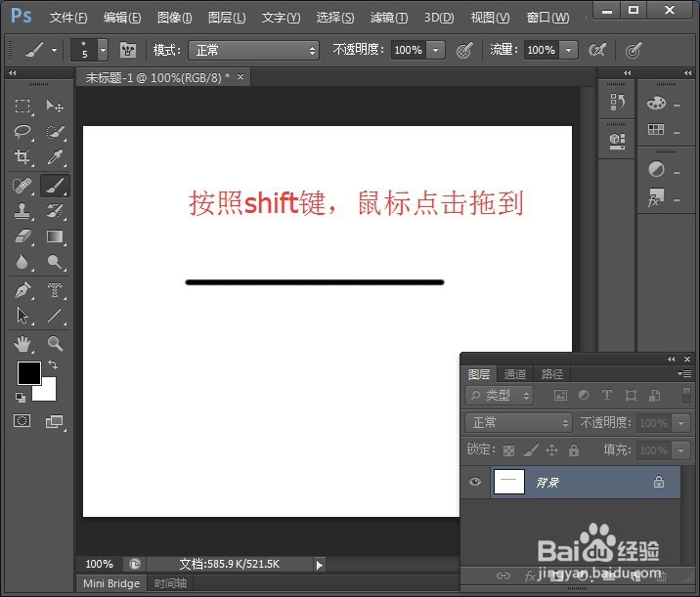Image resolution: width=700 pixels, height=597 pixels.
Task: Toggle Quick Mask mode
Action: pyautogui.click(x=22, y=421)
